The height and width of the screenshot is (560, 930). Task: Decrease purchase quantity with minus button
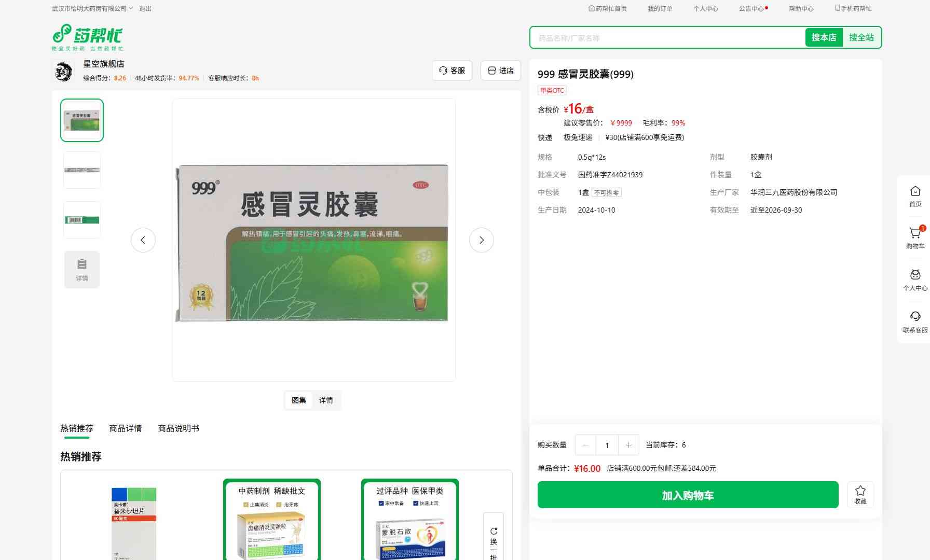point(585,445)
